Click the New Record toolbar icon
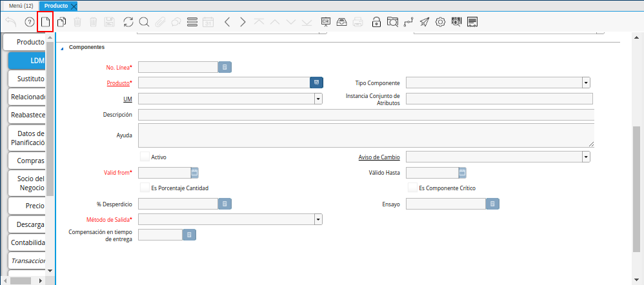Screen dimensions: 644x285 coord(45,22)
